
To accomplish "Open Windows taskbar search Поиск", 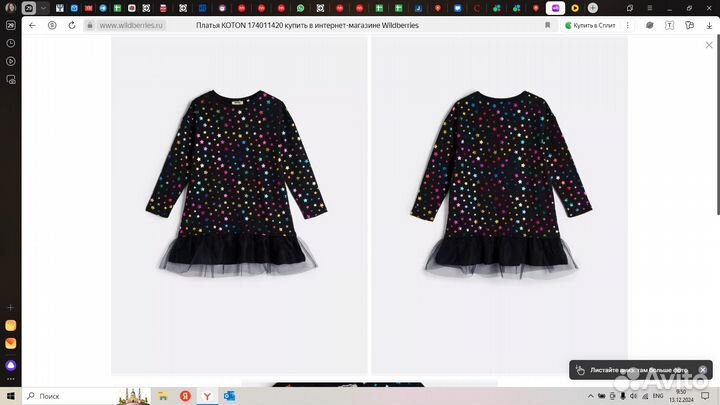I will point(50,396).
